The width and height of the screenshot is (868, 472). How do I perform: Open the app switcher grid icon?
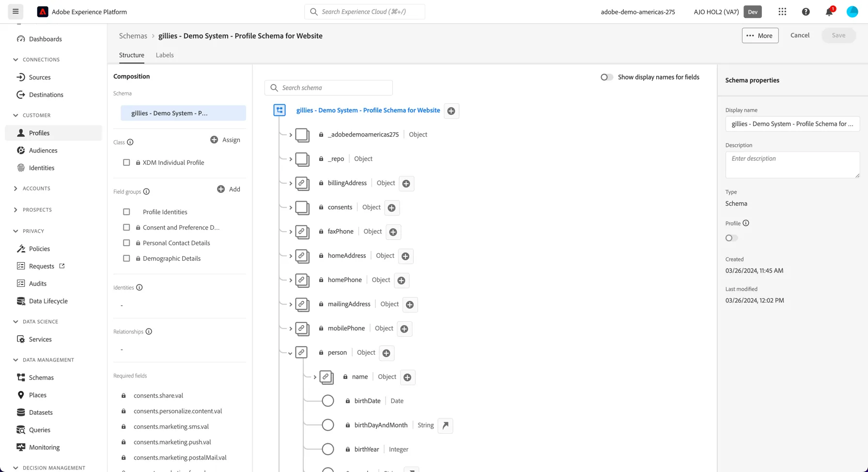click(x=782, y=12)
